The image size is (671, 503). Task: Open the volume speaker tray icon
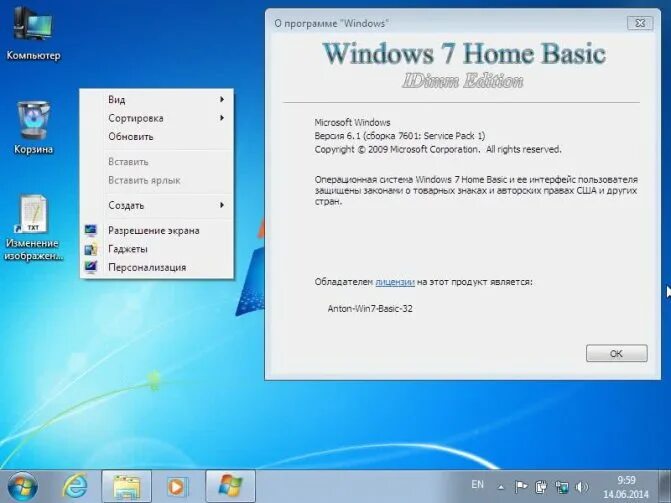click(582, 487)
